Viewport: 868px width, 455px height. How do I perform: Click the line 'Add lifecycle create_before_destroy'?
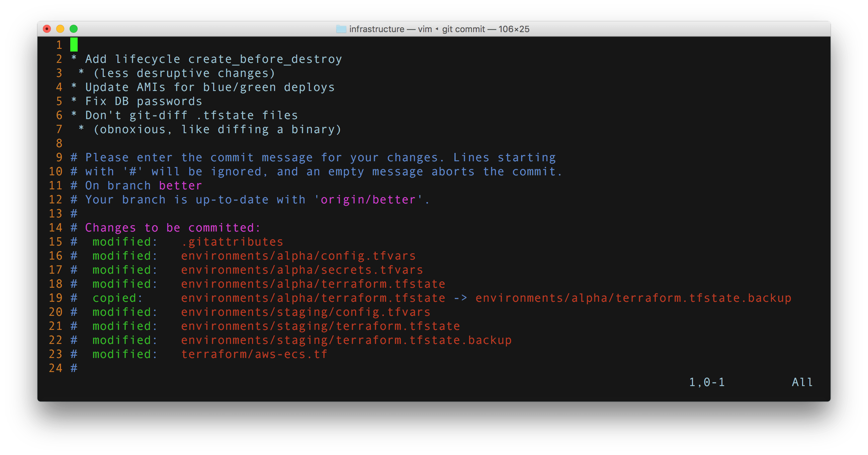coord(213,59)
